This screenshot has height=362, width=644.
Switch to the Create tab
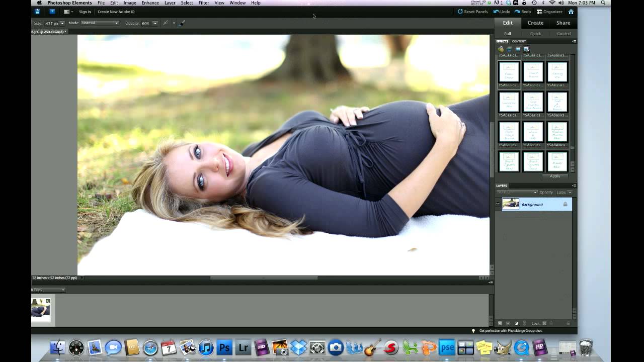pyautogui.click(x=535, y=23)
